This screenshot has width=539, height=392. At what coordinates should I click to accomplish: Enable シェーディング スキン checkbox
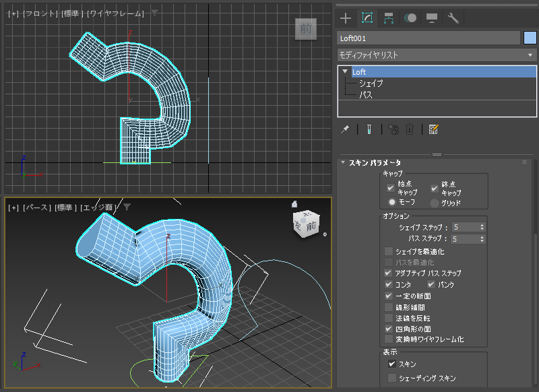392,378
